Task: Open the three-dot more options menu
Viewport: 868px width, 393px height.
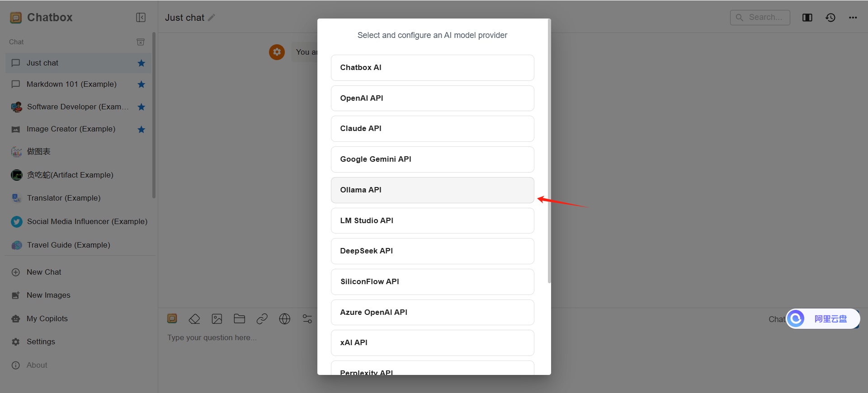Action: [853, 18]
